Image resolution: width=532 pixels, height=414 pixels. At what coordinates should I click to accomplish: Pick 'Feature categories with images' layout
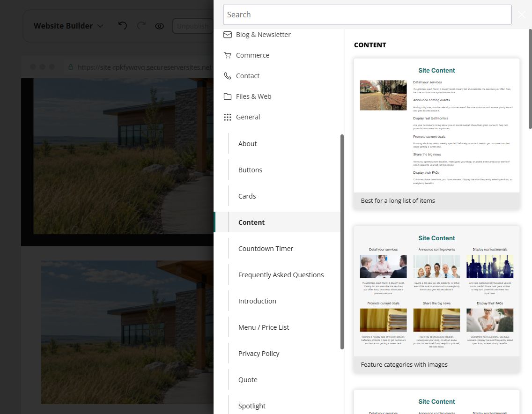click(x=436, y=299)
